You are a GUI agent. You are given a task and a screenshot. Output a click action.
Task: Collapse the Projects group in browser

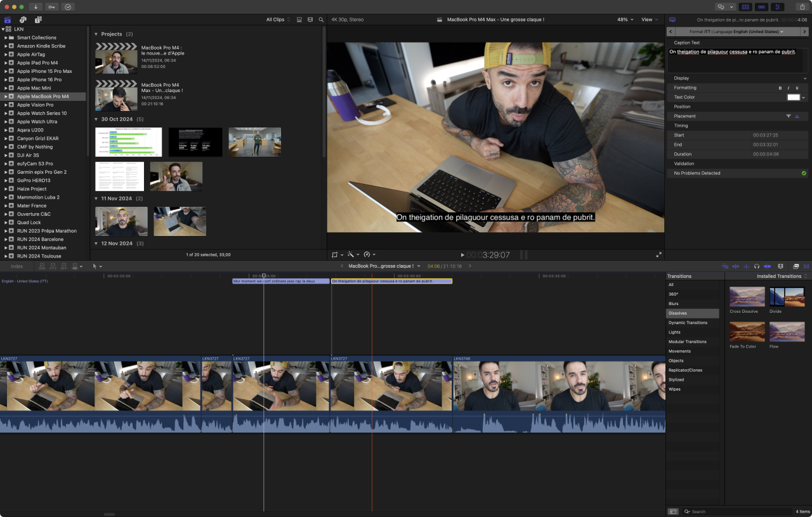tap(96, 34)
